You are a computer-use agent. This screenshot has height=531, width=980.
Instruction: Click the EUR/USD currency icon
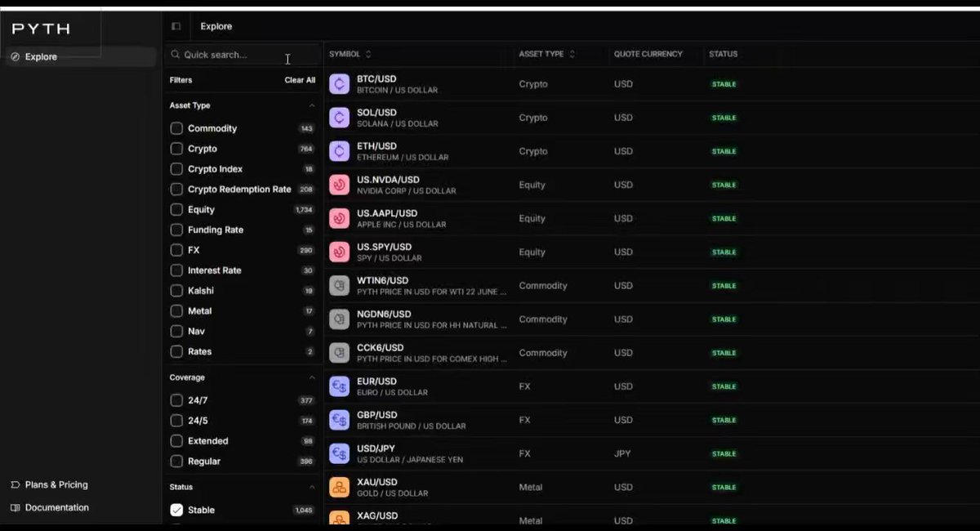click(340, 386)
